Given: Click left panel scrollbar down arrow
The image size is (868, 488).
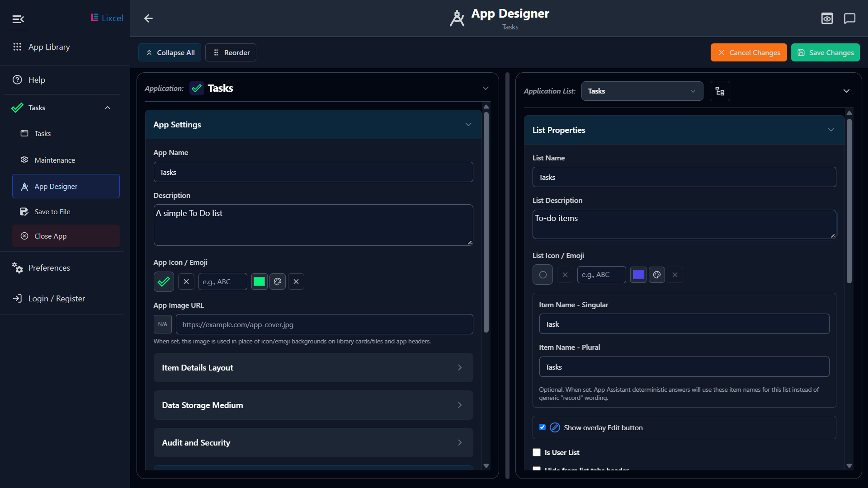Looking at the screenshot, I should coord(486,466).
